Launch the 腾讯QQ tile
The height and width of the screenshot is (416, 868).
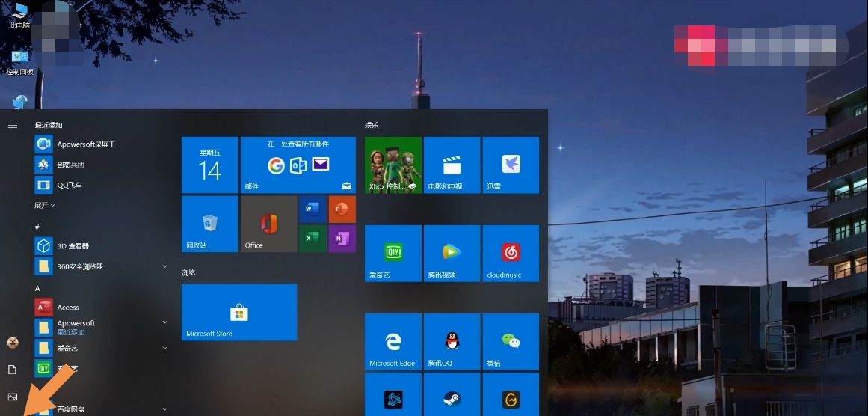[x=452, y=342]
